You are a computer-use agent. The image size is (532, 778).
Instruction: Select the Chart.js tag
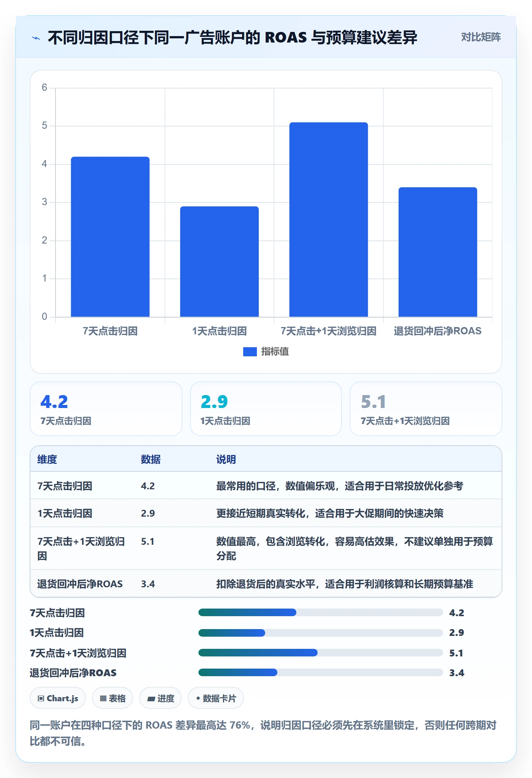click(58, 698)
